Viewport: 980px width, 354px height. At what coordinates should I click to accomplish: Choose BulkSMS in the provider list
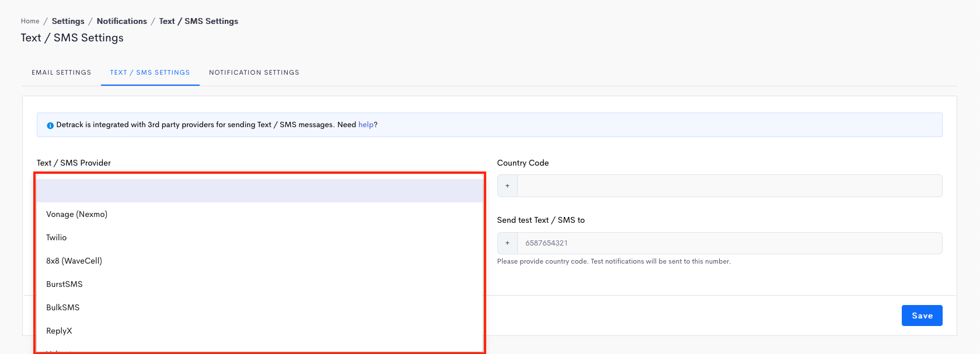coord(63,307)
